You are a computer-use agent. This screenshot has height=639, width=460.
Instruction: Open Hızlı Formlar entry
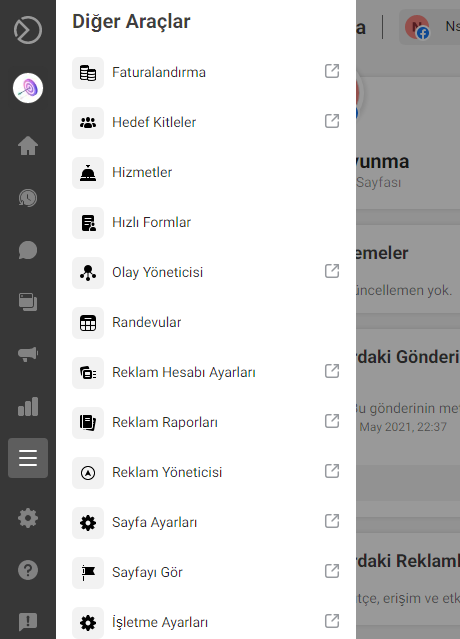pyautogui.click(x=206, y=223)
